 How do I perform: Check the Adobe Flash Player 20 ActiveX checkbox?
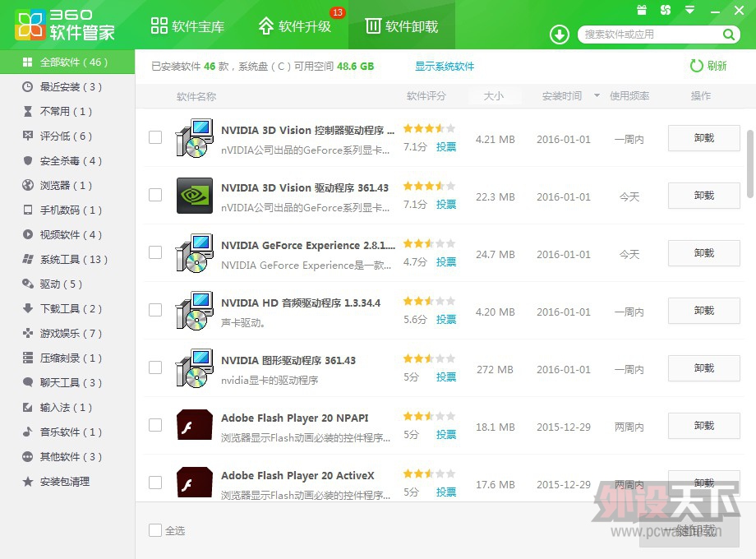coord(155,483)
